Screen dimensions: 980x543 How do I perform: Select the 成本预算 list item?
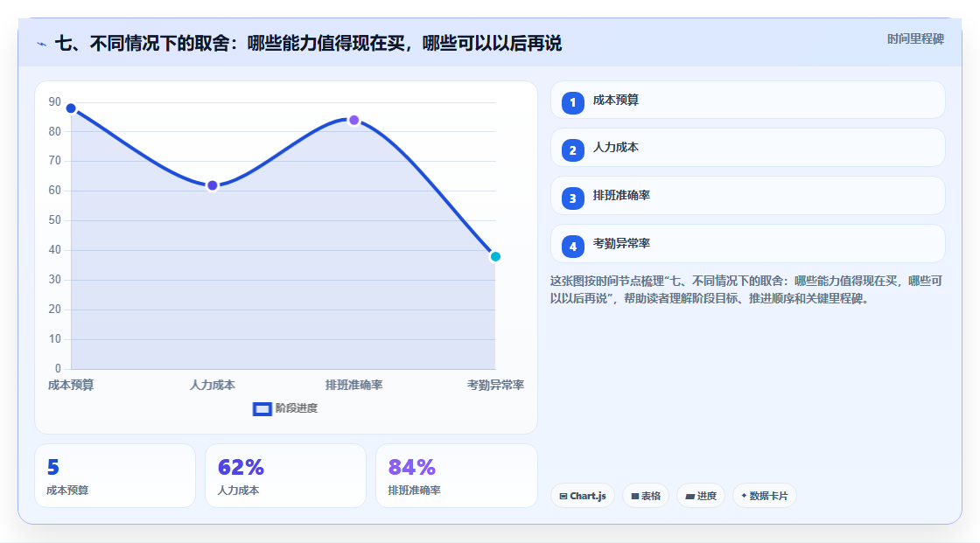click(747, 100)
